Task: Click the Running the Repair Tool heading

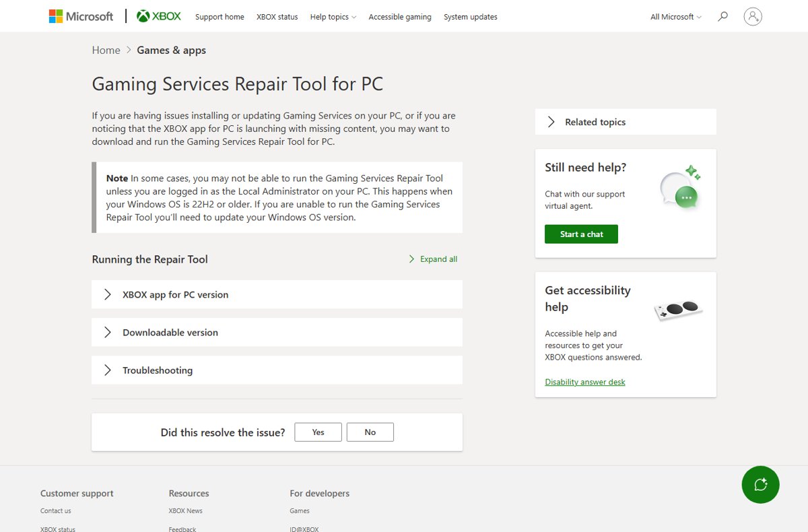Action: click(149, 259)
